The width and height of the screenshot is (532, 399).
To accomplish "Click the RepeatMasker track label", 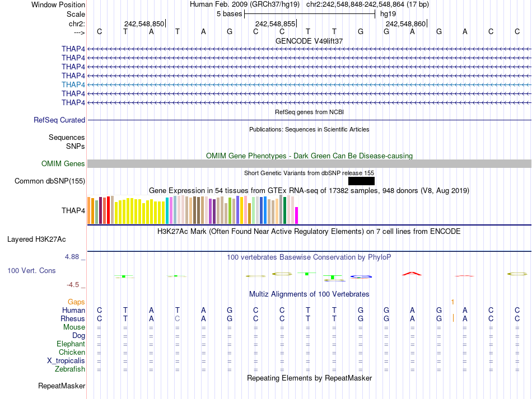I will coord(62,386).
